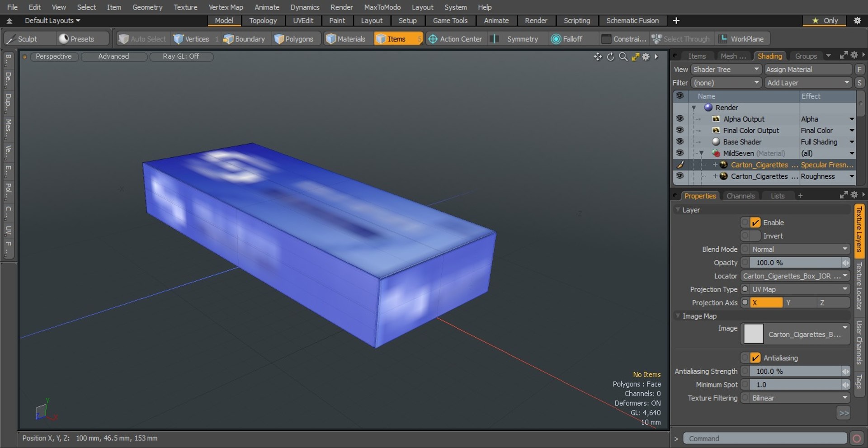Click the Assign Material button
868x448 pixels.
pyautogui.click(x=808, y=69)
